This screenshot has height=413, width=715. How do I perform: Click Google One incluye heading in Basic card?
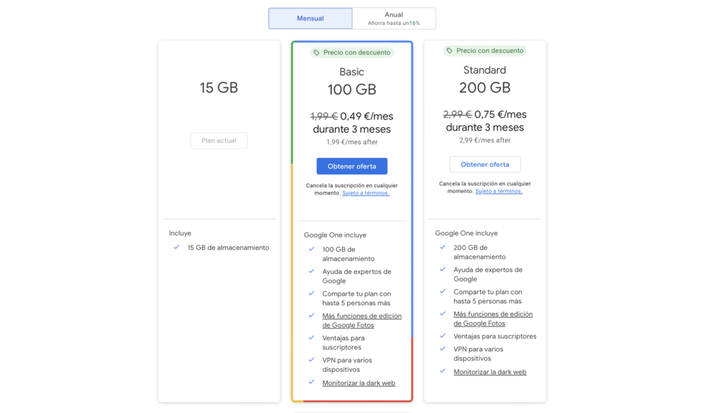coord(335,235)
